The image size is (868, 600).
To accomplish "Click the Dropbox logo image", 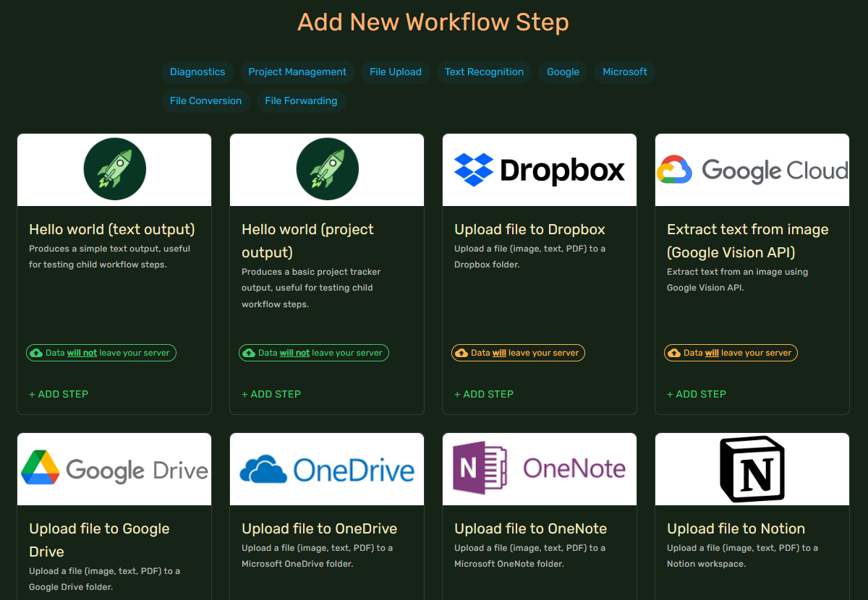I will 540,170.
